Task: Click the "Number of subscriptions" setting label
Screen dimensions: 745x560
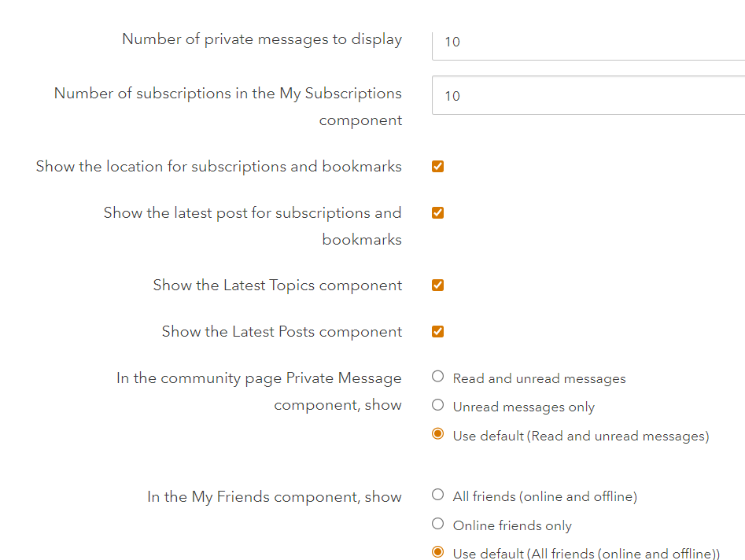Action: click(227, 106)
